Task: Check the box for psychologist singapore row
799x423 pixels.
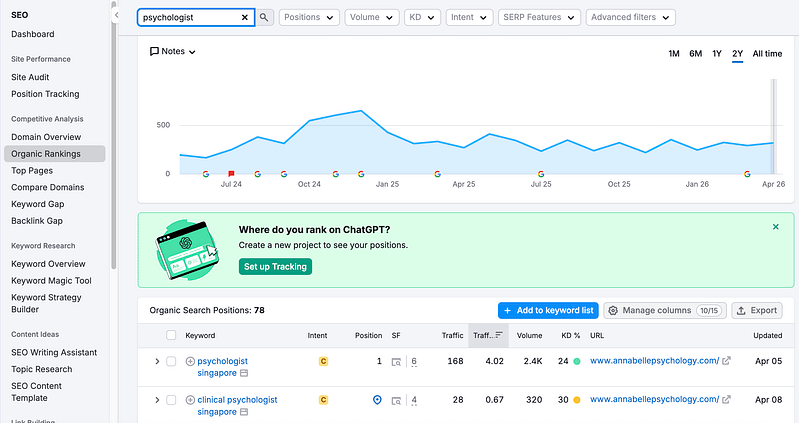Action: pos(171,361)
